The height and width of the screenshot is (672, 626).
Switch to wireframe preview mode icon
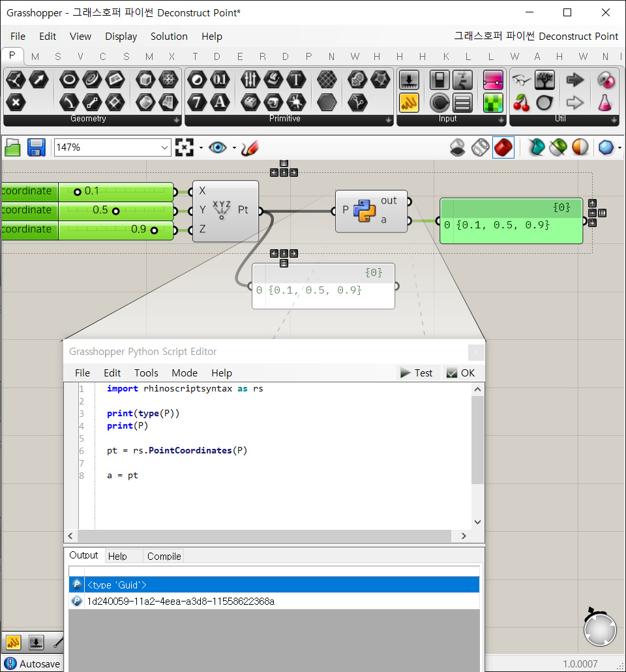(x=481, y=147)
